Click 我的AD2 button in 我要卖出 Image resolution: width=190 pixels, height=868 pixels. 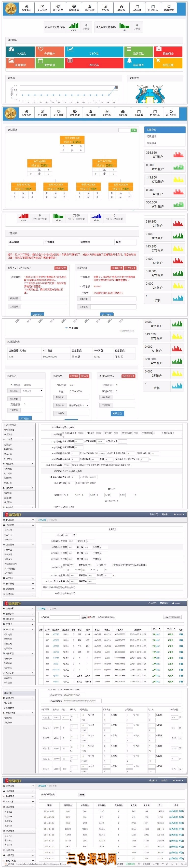pos(84,376)
